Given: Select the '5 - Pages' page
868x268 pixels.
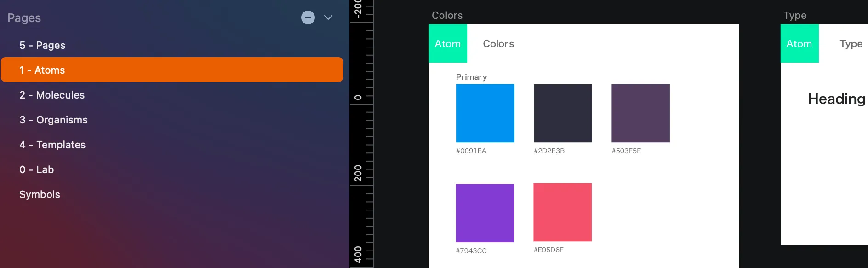Looking at the screenshot, I should point(42,45).
